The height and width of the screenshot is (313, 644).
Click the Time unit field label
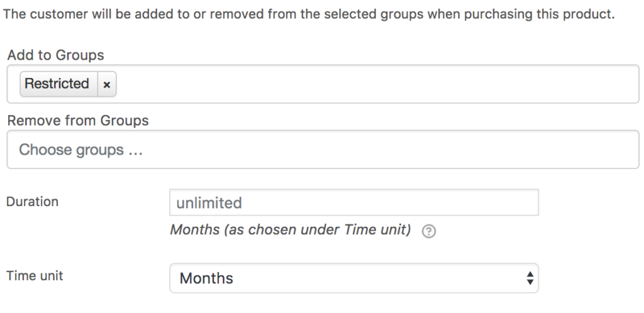click(x=35, y=276)
